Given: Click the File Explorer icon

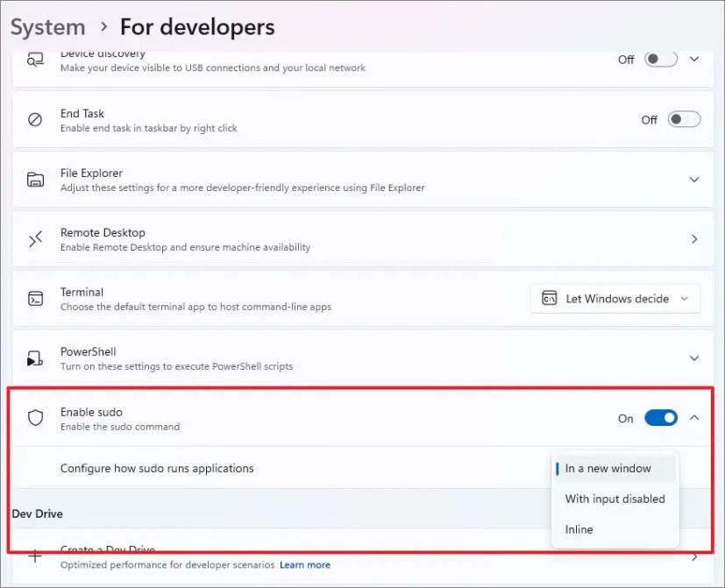Looking at the screenshot, I should click(36, 178).
